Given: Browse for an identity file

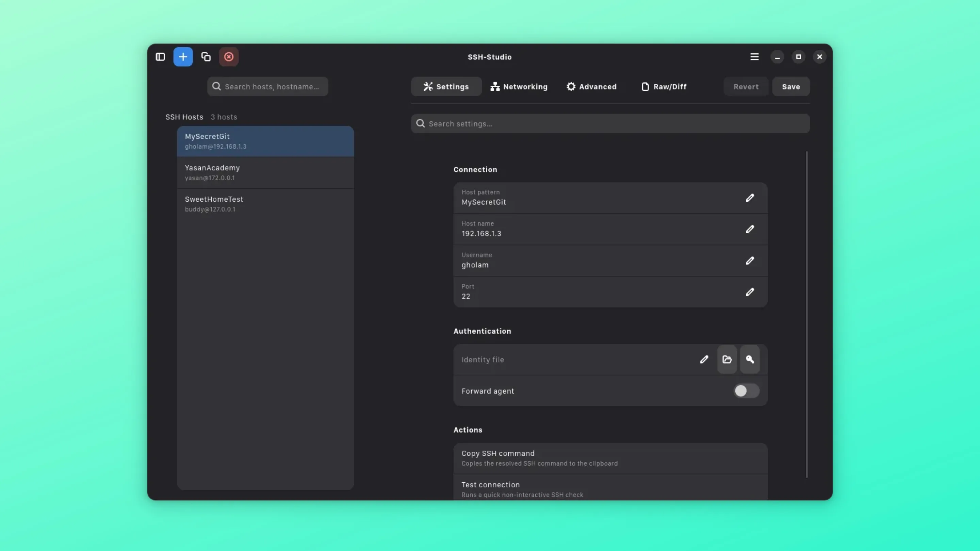Looking at the screenshot, I should click(727, 360).
